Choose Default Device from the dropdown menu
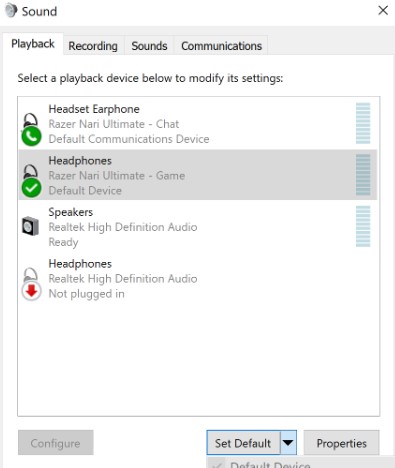Screen dimensions: 395x468 (x=270, y=465)
